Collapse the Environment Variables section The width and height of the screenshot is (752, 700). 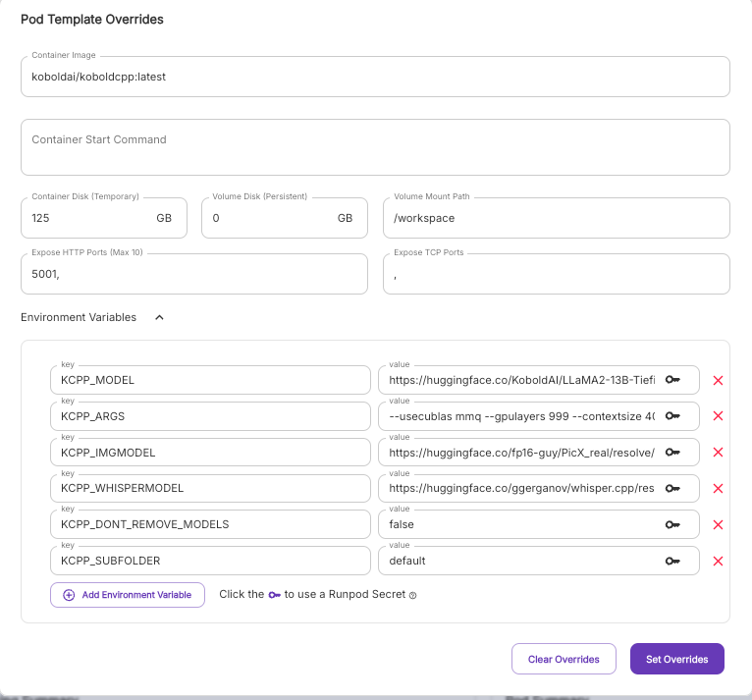[x=160, y=317]
